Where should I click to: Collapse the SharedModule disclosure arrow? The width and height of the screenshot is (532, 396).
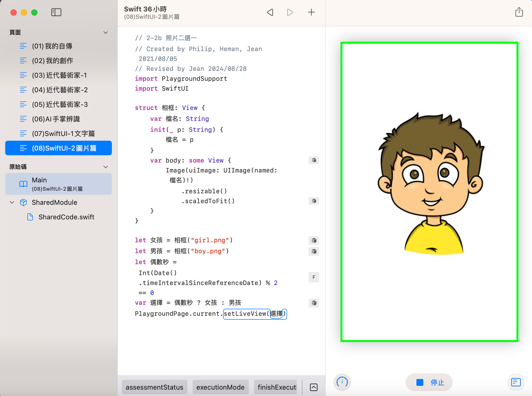pyautogui.click(x=12, y=202)
